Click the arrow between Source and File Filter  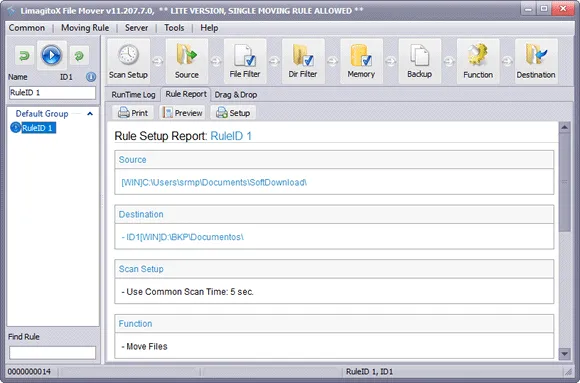(216, 61)
